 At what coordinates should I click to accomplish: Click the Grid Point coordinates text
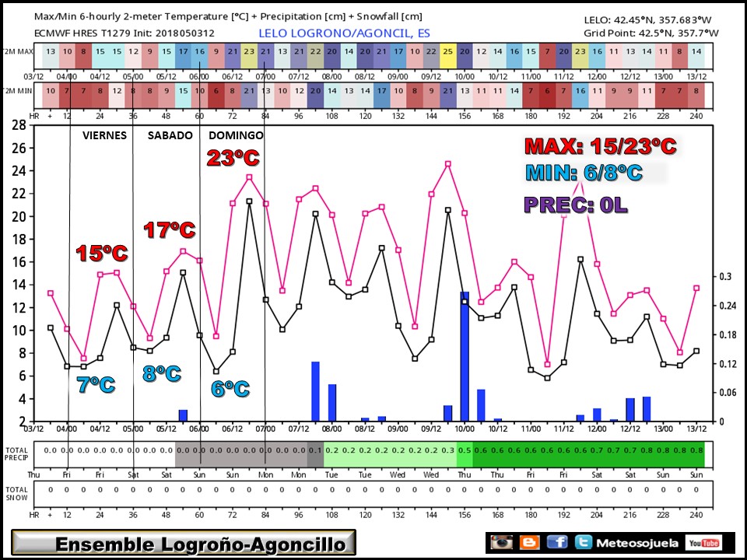point(651,33)
